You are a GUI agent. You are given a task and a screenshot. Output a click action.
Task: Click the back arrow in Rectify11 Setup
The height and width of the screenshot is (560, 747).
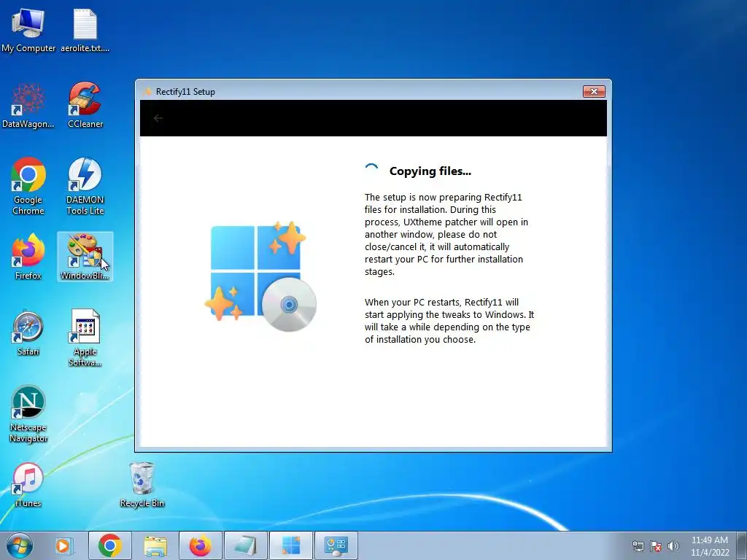pos(158,118)
